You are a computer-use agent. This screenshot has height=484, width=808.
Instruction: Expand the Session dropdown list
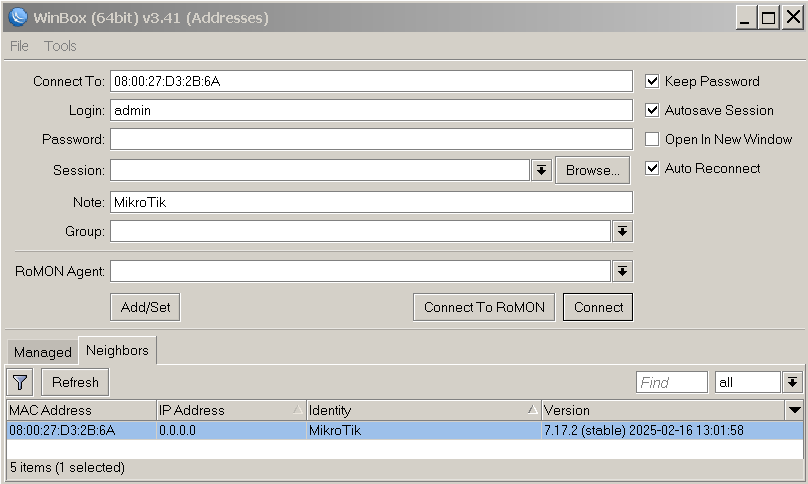coord(541,170)
